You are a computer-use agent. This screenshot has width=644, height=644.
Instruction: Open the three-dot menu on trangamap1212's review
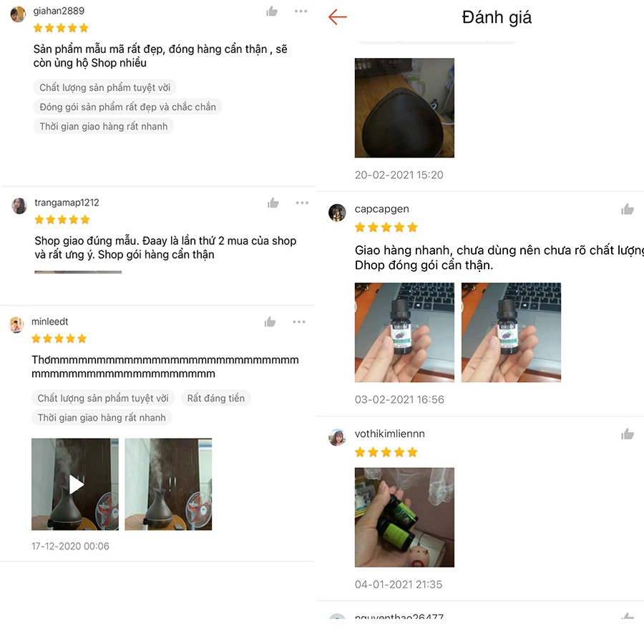coord(302,203)
